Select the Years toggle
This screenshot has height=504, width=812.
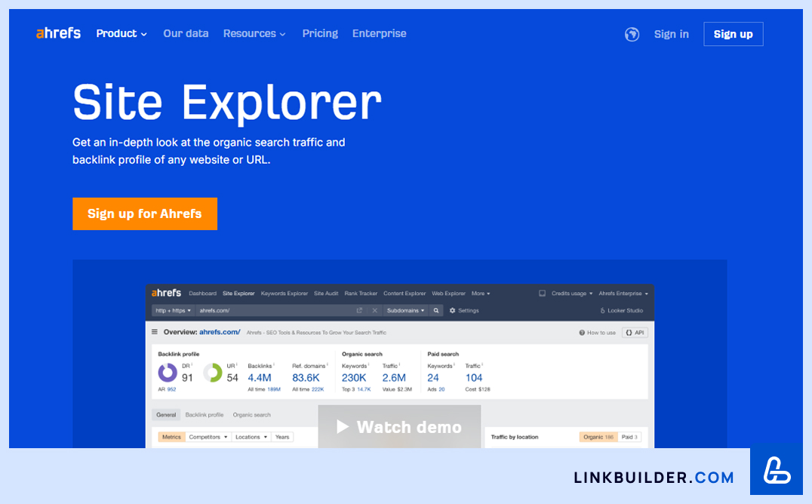(282, 437)
